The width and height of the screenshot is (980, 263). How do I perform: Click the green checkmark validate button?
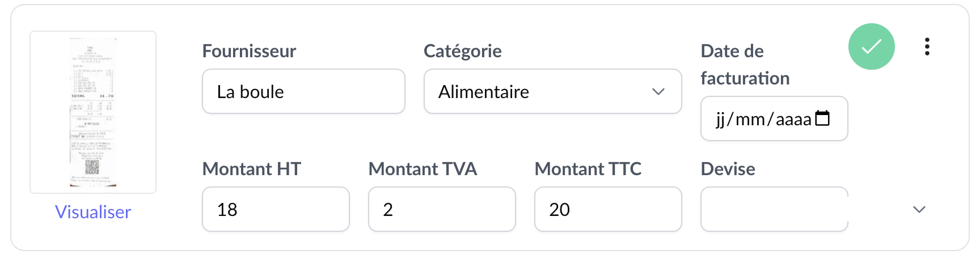tap(871, 46)
